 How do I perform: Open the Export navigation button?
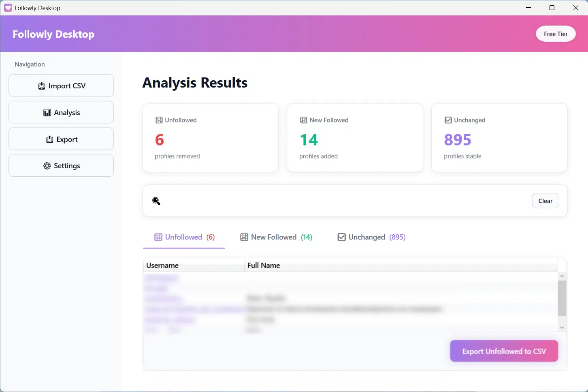pyautogui.click(x=61, y=139)
